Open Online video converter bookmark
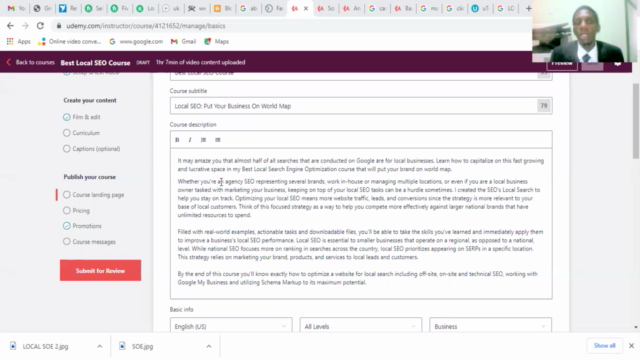The height and width of the screenshot is (360, 640). [69, 42]
